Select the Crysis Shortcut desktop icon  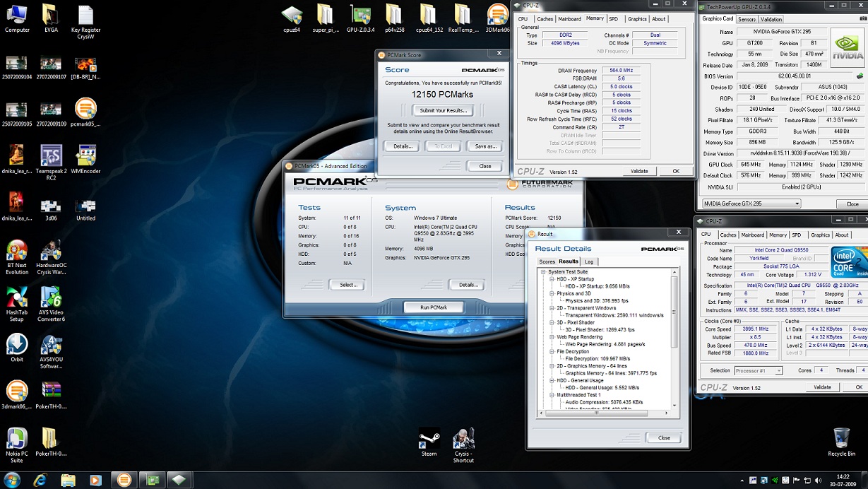463,445
